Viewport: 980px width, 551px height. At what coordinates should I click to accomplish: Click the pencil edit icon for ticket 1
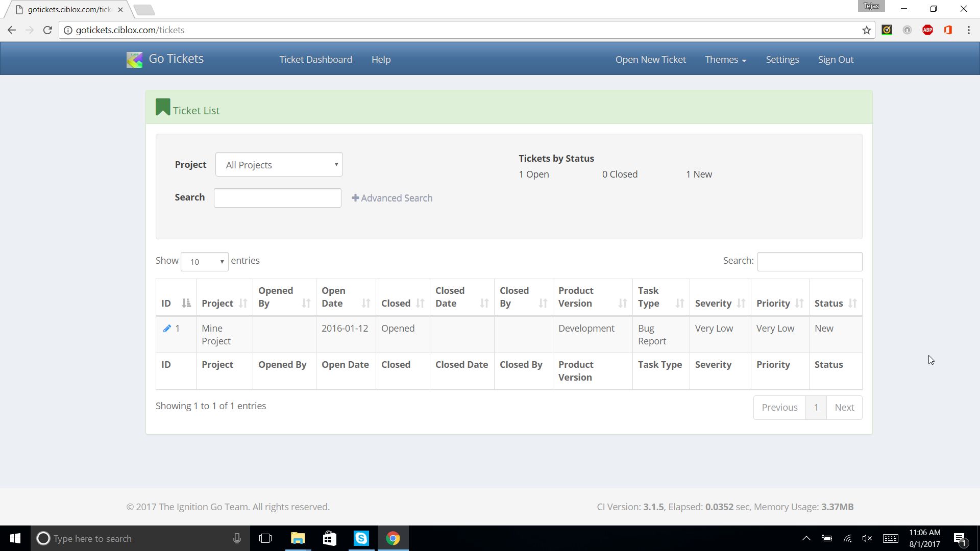[167, 329]
